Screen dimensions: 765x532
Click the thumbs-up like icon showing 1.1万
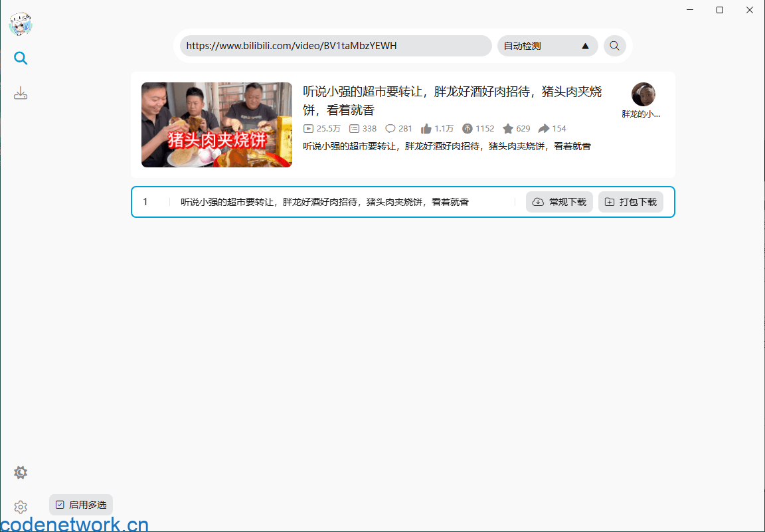tap(426, 129)
